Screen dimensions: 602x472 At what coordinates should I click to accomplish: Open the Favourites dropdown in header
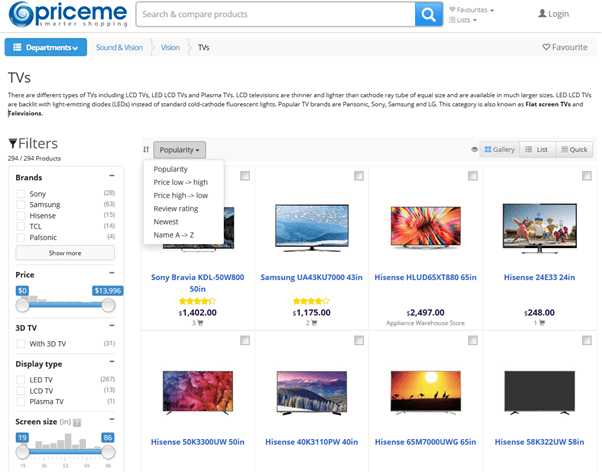(471, 10)
